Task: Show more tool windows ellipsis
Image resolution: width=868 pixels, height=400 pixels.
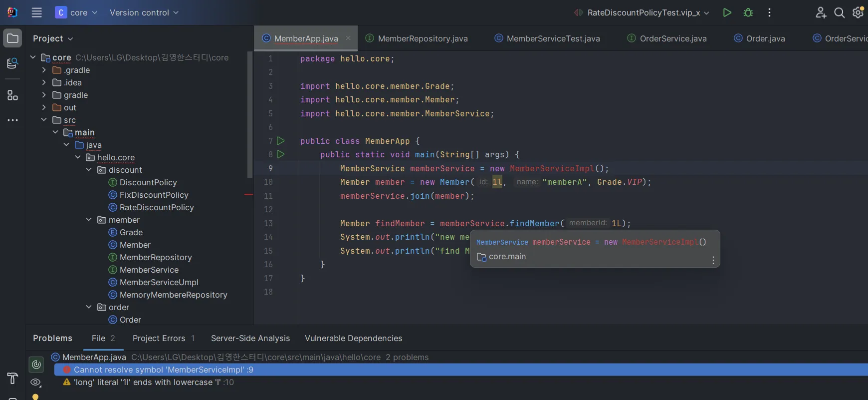Action: coord(13,120)
